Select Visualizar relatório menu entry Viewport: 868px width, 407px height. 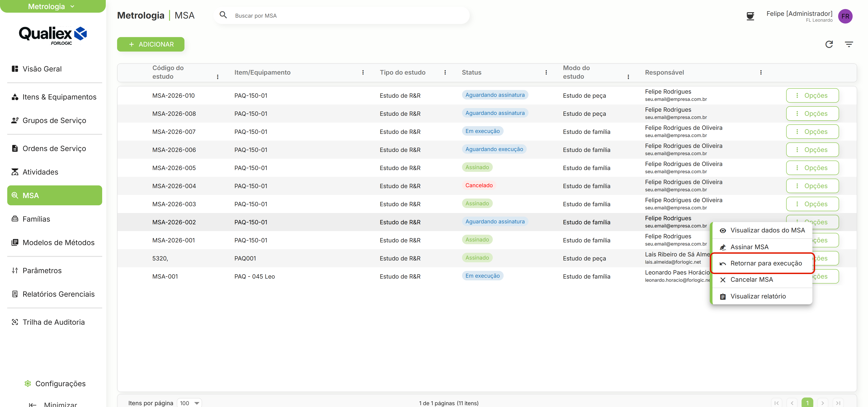point(762,296)
